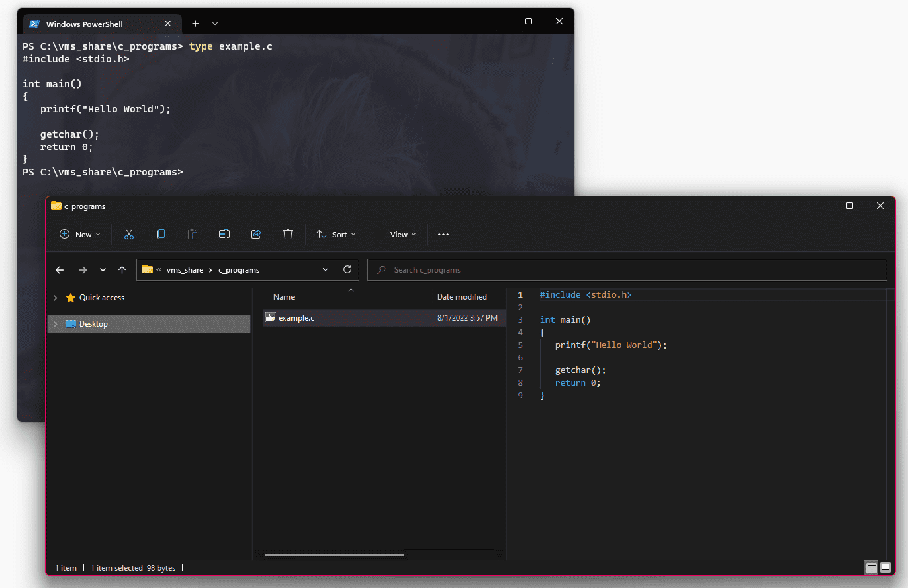Image resolution: width=908 pixels, height=588 pixels.
Task: Click the Rename icon in toolbar
Action: click(x=224, y=234)
